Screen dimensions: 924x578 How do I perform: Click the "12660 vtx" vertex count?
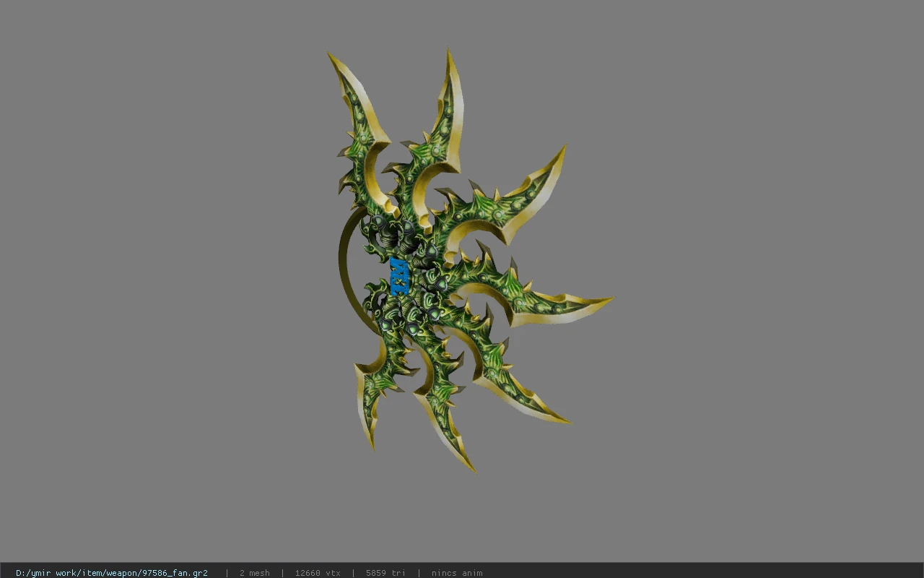318,573
